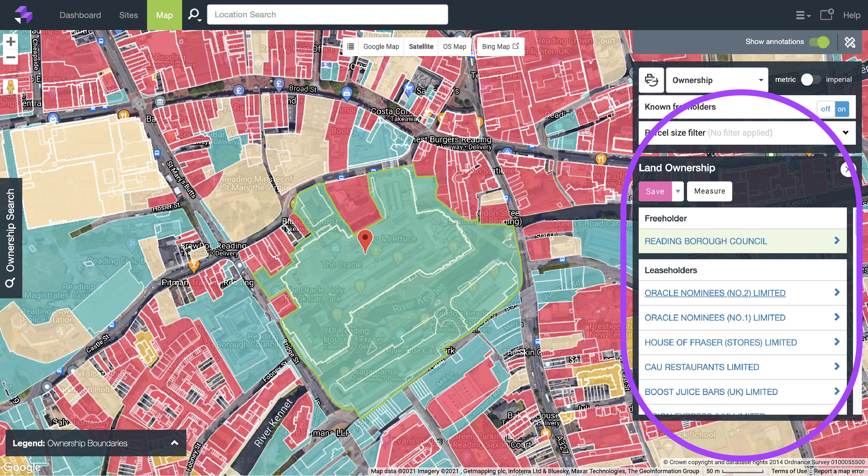This screenshot has width=868, height=476.
Task: Select the Street View pegman icon
Action: 10,87
